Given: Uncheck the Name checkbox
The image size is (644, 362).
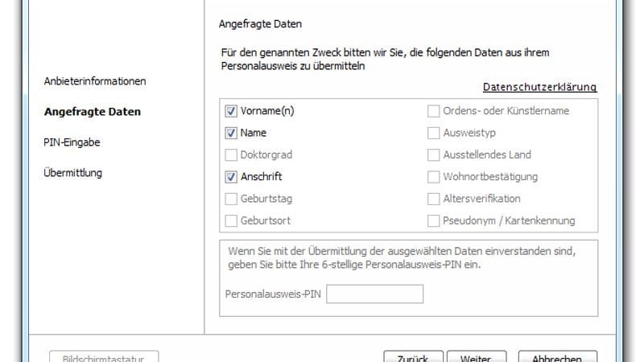Looking at the screenshot, I should [x=232, y=133].
